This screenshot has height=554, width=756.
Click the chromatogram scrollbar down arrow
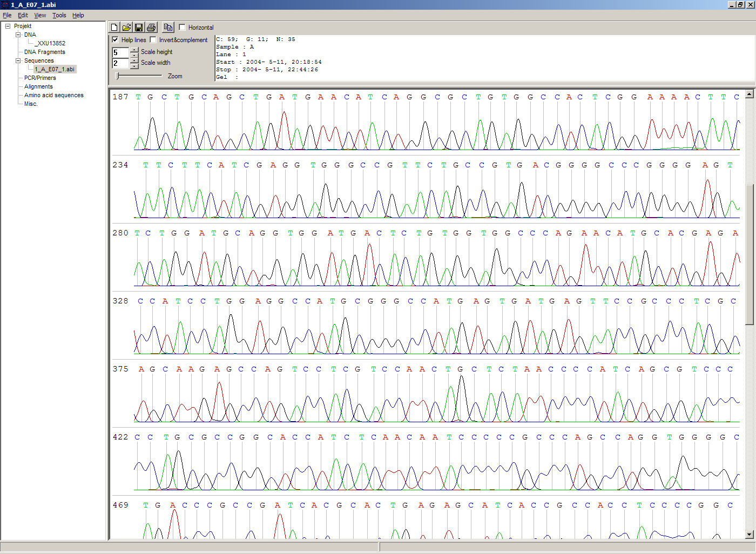point(750,535)
